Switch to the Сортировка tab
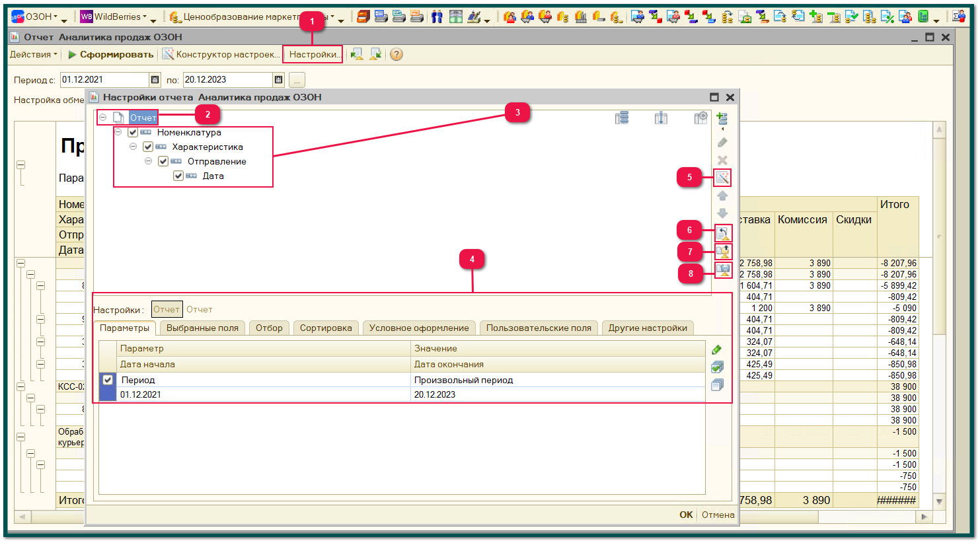This screenshot has width=980, height=543. tap(326, 328)
